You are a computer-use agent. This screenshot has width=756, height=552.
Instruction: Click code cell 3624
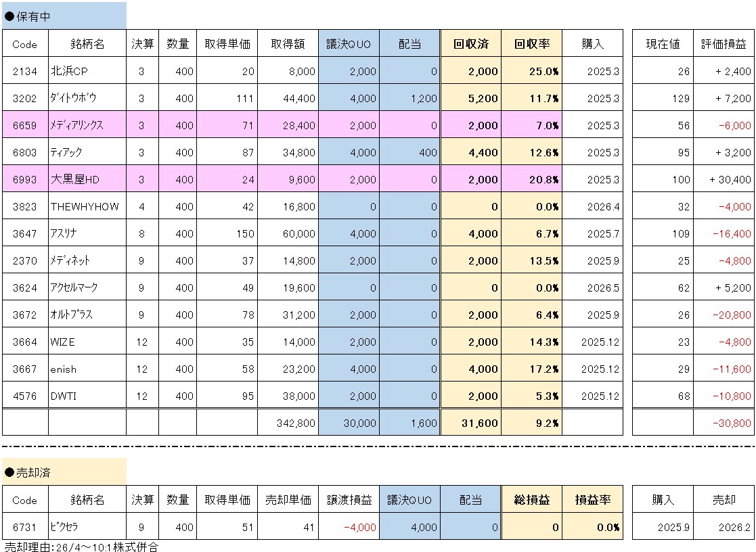click(25, 287)
